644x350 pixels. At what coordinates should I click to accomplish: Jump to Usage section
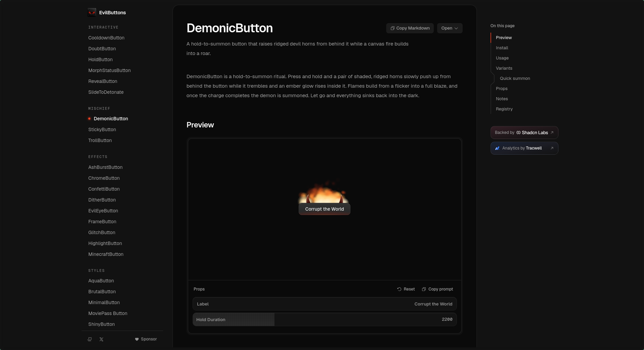(x=502, y=58)
